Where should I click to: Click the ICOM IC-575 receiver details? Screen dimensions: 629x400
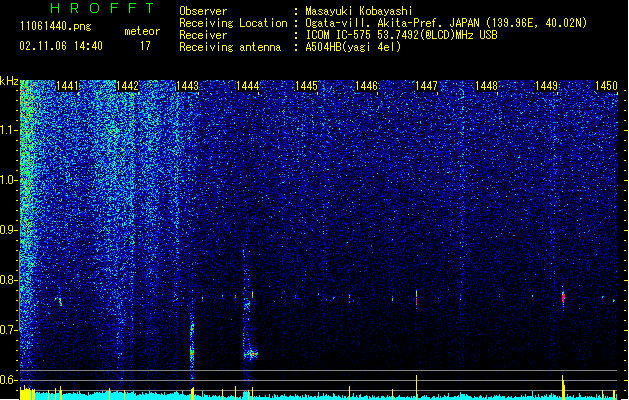coord(401,35)
